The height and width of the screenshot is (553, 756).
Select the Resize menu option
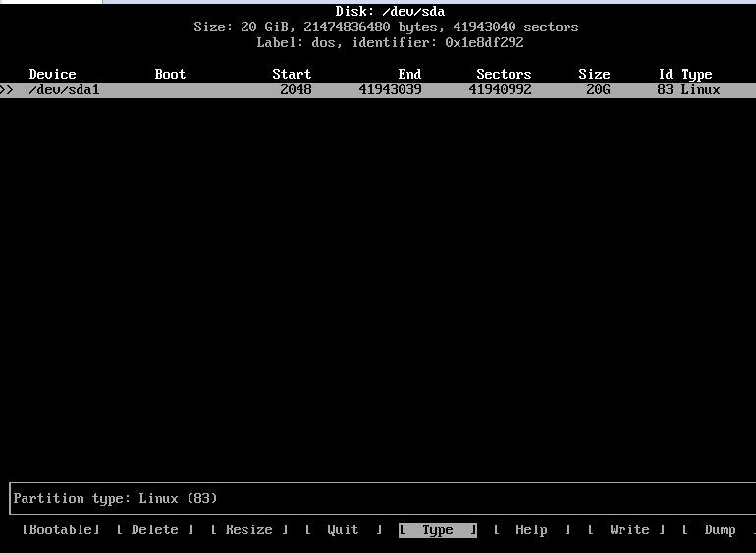(x=248, y=529)
